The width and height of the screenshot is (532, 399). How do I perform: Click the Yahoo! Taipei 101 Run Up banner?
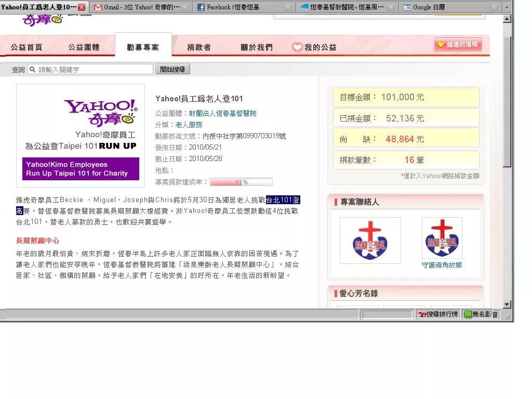click(x=81, y=136)
